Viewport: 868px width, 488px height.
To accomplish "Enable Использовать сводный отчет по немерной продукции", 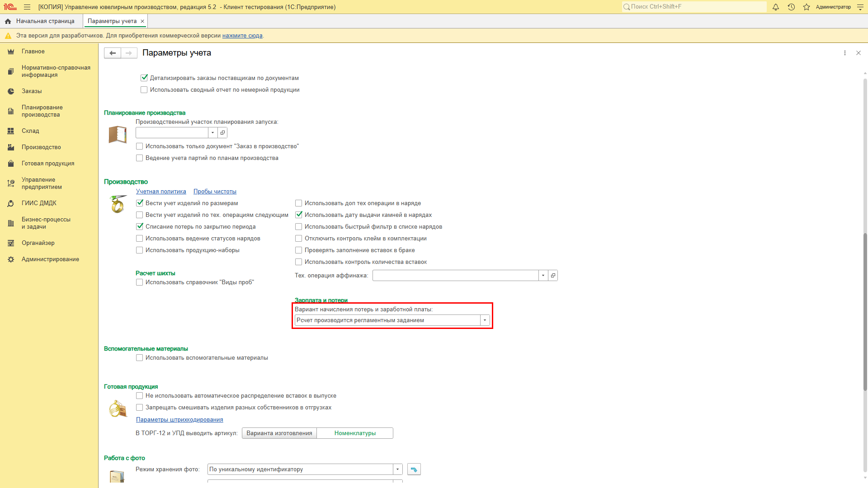I will tap(144, 89).
